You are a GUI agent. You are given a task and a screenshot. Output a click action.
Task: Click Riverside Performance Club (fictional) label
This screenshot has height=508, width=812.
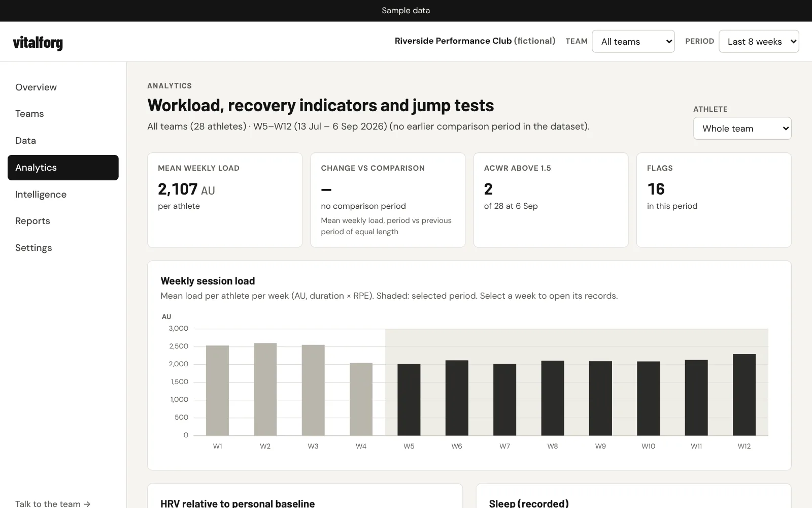point(475,41)
